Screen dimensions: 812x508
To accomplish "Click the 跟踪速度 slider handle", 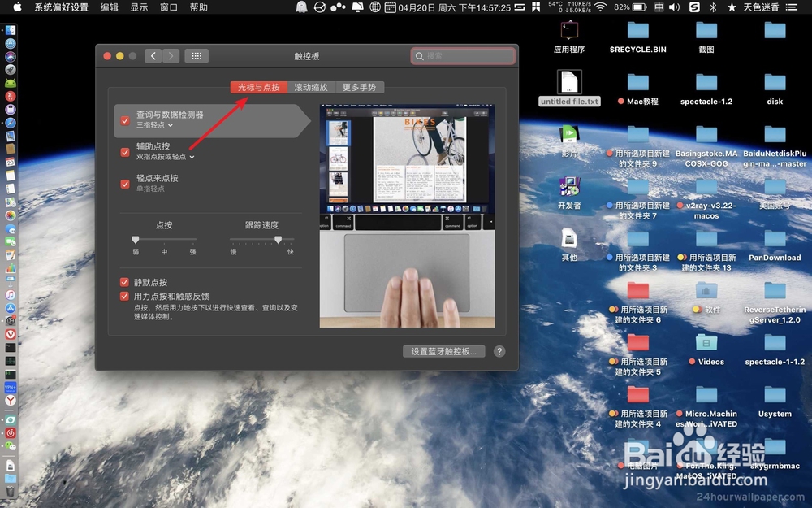I will (279, 240).
